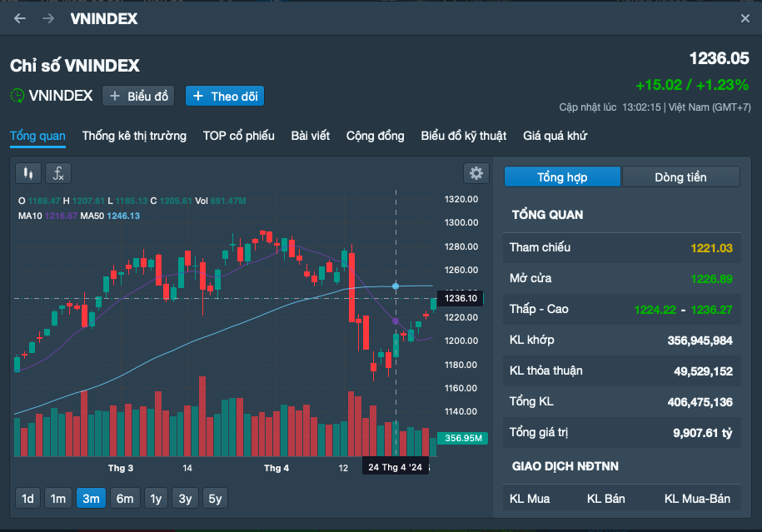Image resolution: width=762 pixels, height=532 pixels.
Task: Click the Tham chiếu value 1221.03
Action: point(711,248)
